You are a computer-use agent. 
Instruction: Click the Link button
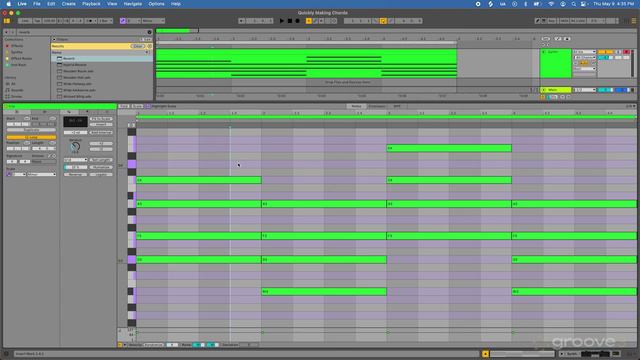click(25, 21)
